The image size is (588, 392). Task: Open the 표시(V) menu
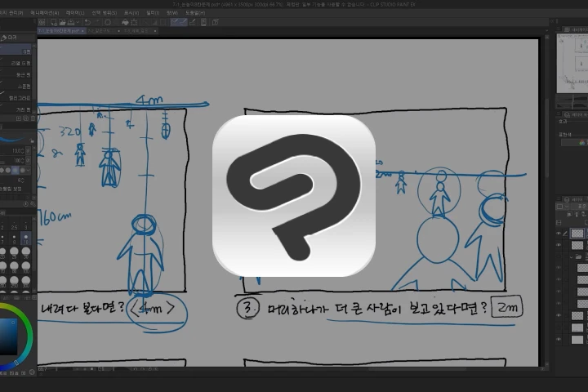(131, 13)
